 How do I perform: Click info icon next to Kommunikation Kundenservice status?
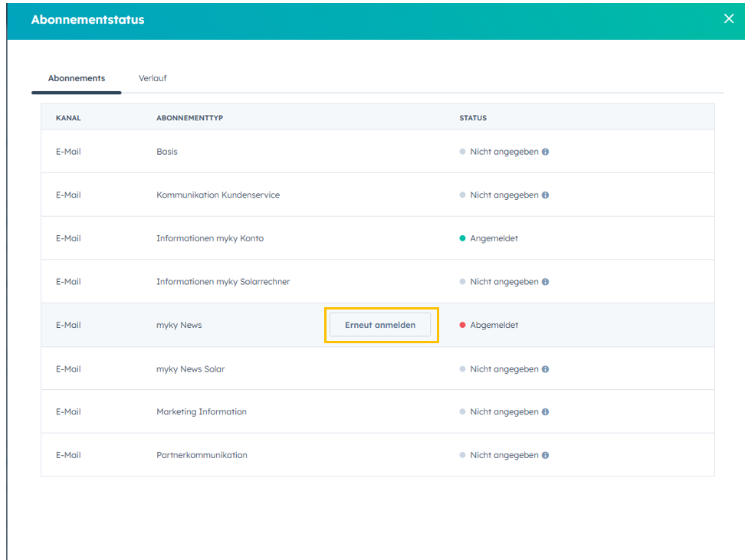(x=545, y=195)
